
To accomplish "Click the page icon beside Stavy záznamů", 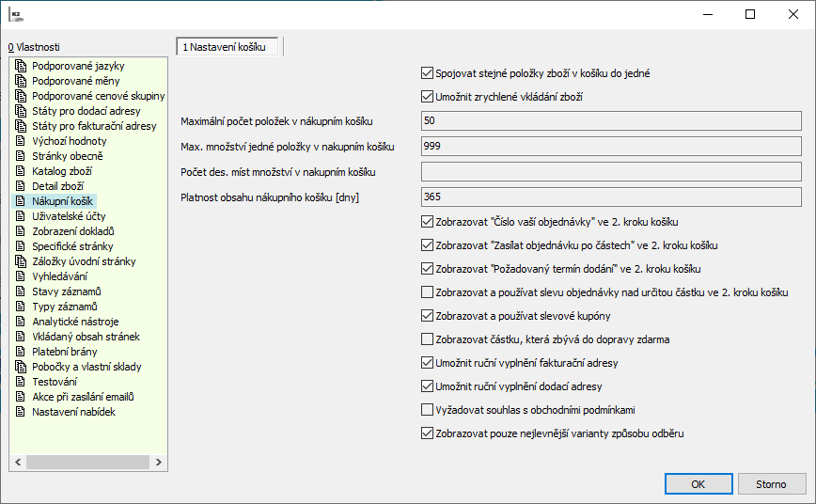I will pos(21,291).
